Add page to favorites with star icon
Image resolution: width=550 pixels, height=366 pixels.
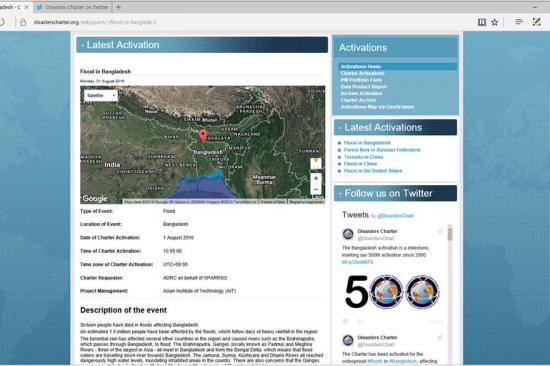[x=495, y=22]
